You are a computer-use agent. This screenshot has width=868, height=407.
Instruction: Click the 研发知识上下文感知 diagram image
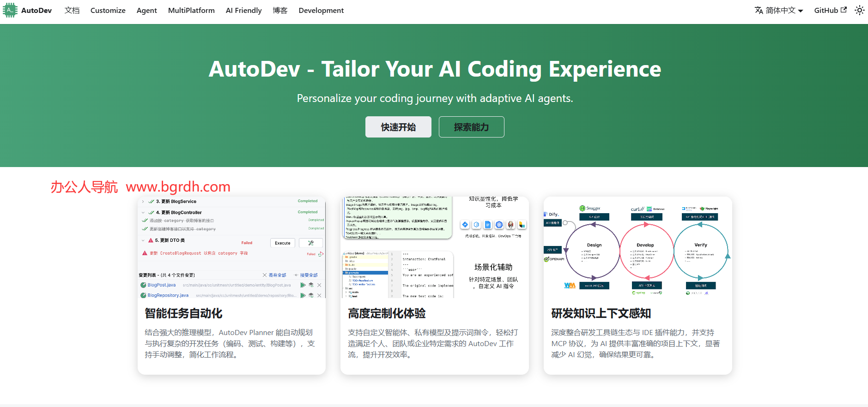[638, 247]
